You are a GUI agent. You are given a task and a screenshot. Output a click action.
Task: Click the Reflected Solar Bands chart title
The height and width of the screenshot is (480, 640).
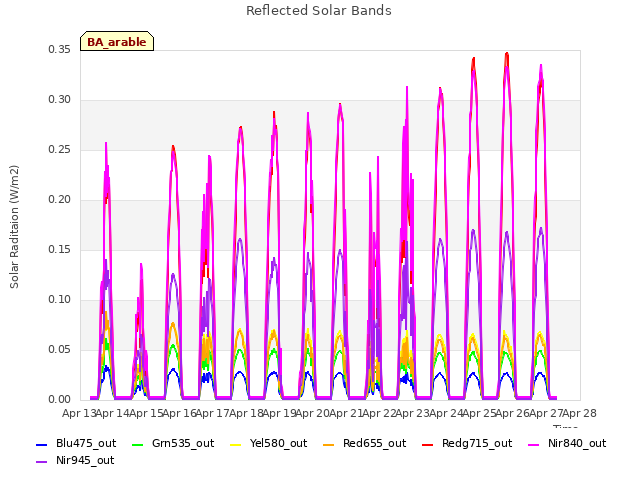pyautogui.click(x=319, y=11)
